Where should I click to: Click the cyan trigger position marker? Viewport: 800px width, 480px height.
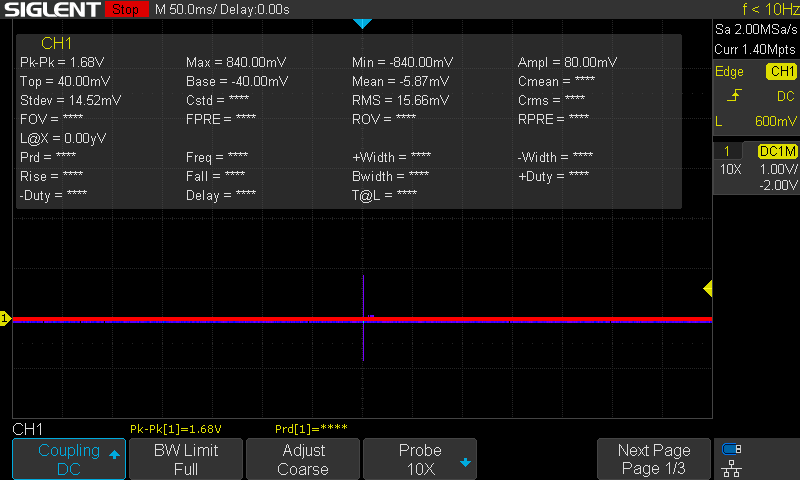[x=362, y=23]
